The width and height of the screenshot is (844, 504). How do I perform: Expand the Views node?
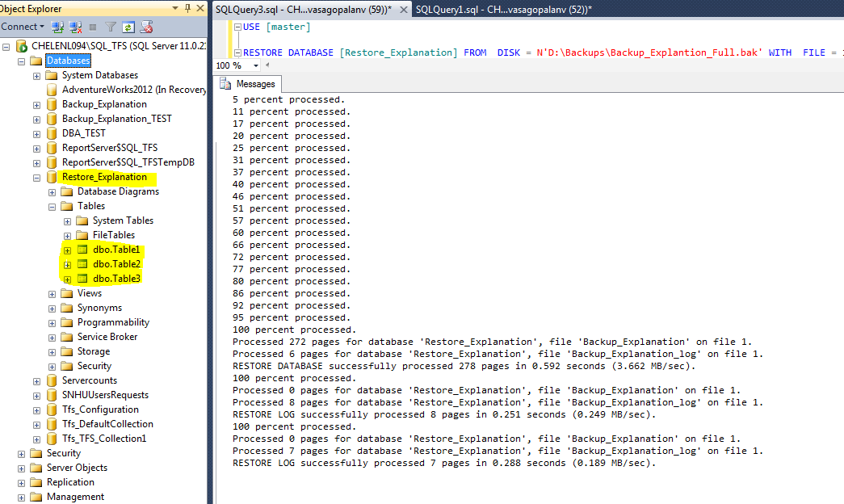(52, 292)
